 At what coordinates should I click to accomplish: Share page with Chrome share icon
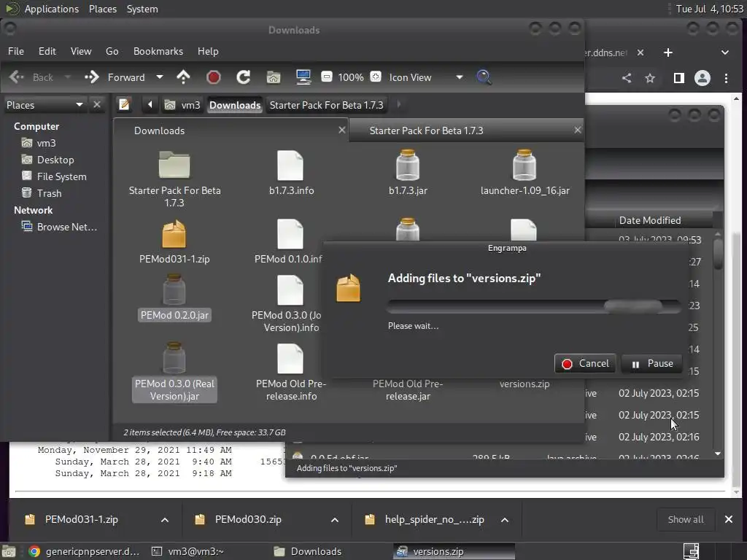click(x=627, y=78)
